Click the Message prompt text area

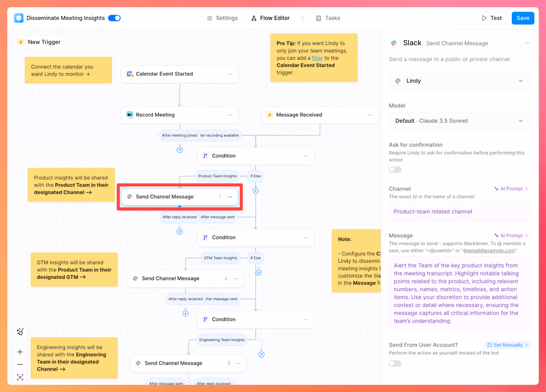(460, 293)
